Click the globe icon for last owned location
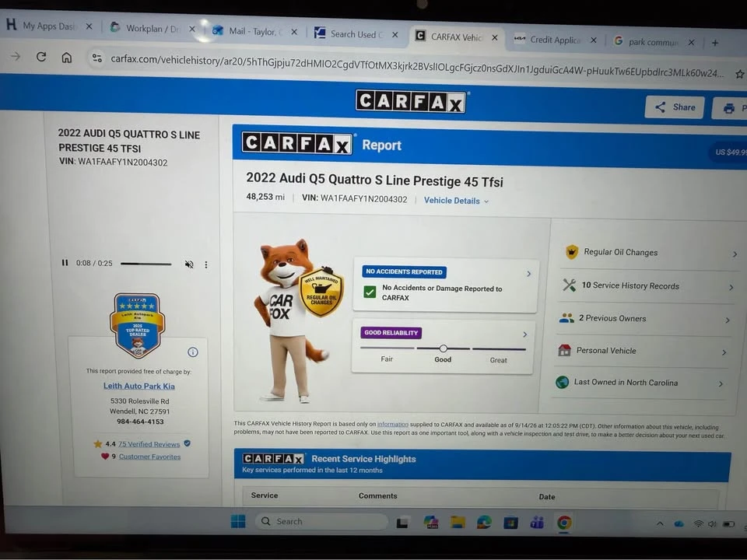747x560 pixels. pyautogui.click(x=562, y=382)
